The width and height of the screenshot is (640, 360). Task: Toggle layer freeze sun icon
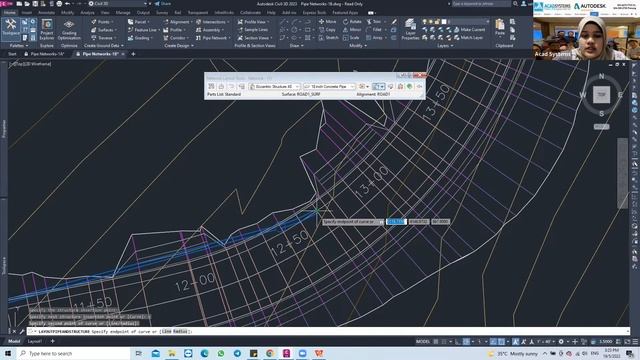(x=431, y=22)
